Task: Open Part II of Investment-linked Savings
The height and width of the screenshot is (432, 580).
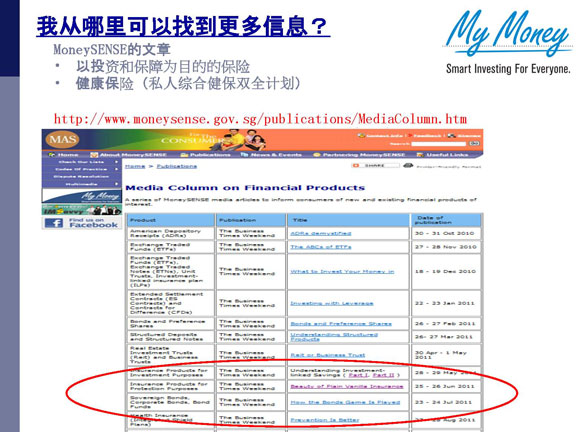Action: 384,375
